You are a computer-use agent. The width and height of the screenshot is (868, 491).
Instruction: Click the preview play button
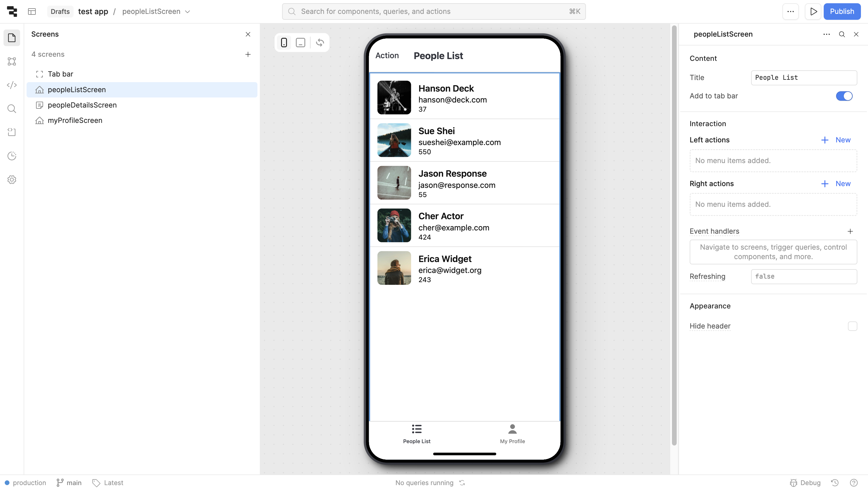(x=813, y=12)
